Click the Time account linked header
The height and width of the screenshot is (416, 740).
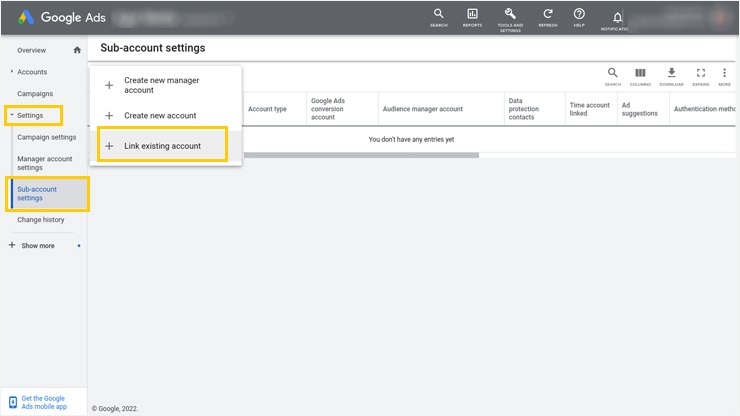pos(589,109)
